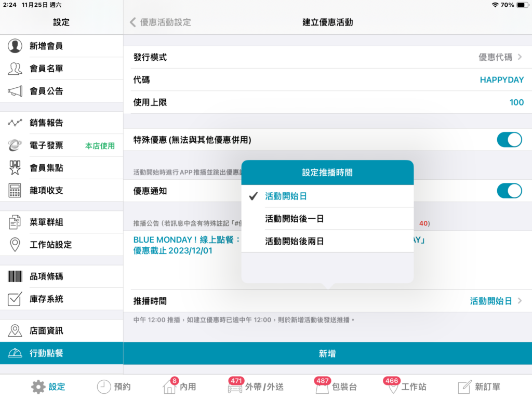This screenshot has width=532, height=399.
Task: Edit the BLUE MONDAY push message text
Action: coord(328,260)
